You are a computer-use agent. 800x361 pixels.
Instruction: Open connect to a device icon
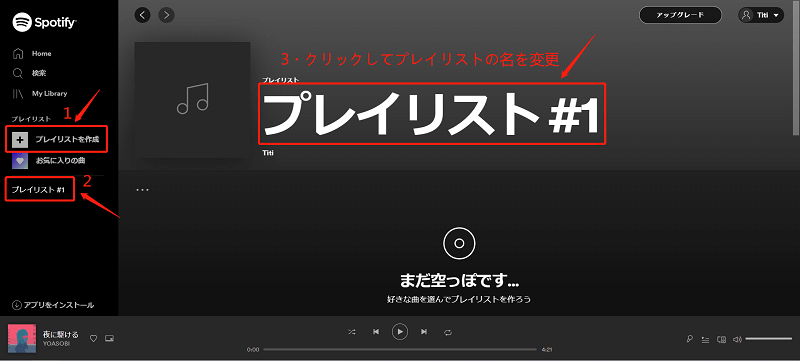coord(721,339)
